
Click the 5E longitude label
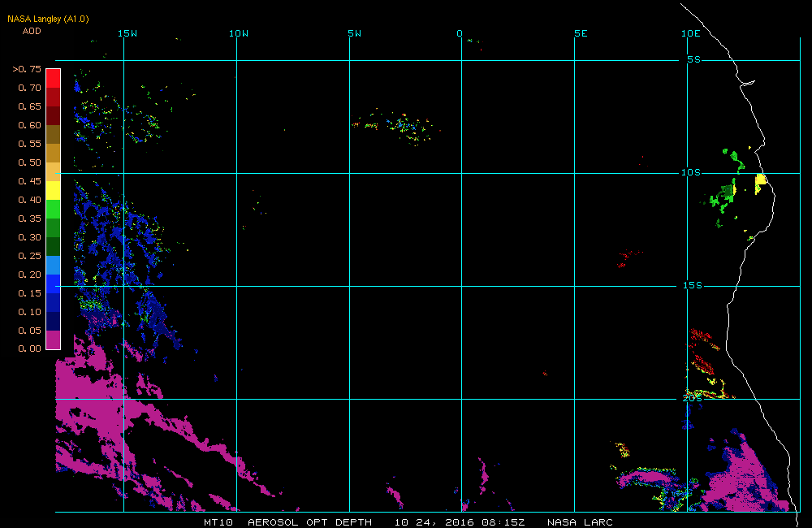(x=581, y=33)
